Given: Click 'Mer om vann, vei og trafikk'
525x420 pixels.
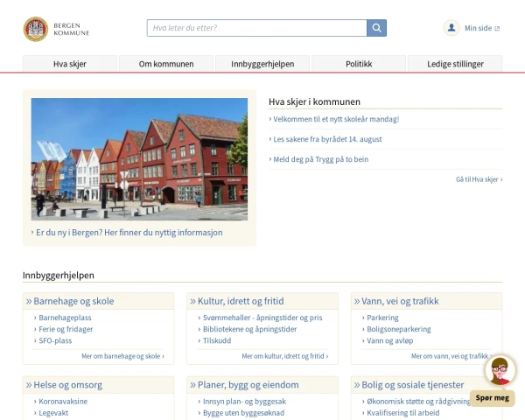Looking at the screenshot, I should [x=451, y=356].
